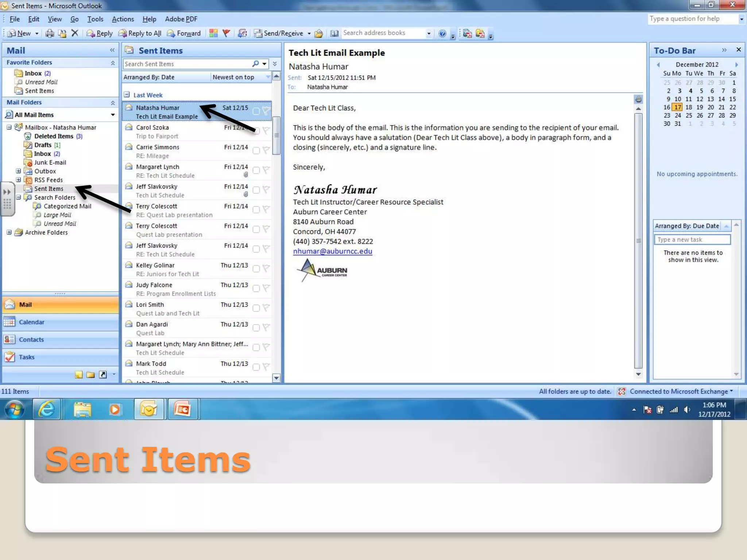This screenshot has width=747, height=560.
Task: Click Reply to All
Action: pos(140,33)
